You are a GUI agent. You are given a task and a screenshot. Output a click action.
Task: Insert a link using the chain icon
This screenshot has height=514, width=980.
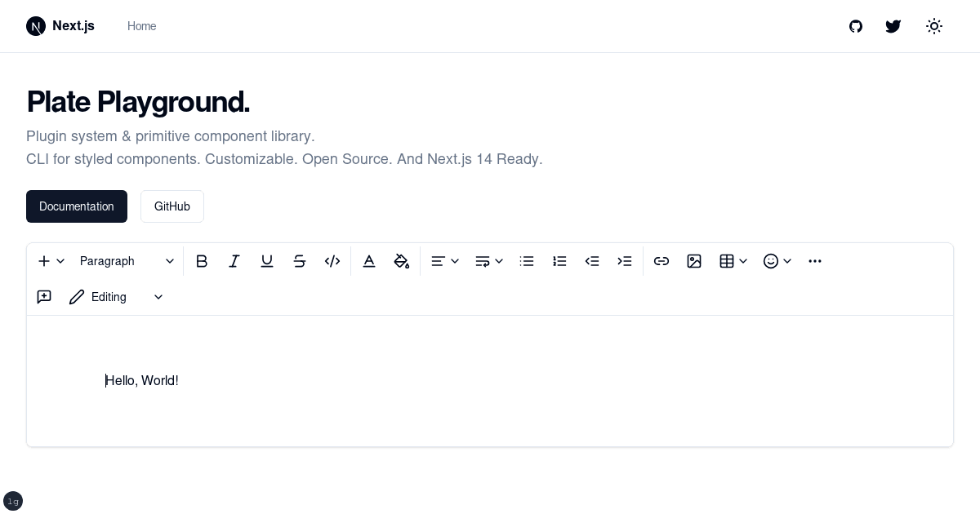(661, 261)
